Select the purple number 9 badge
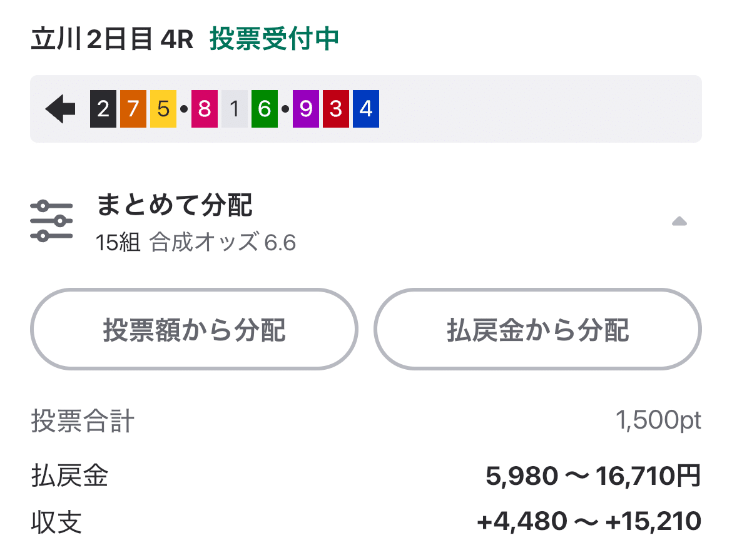 tap(305, 108)
